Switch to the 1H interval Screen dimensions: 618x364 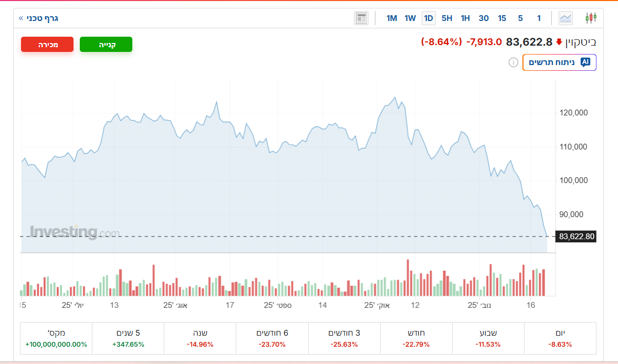tap(465, 18)
